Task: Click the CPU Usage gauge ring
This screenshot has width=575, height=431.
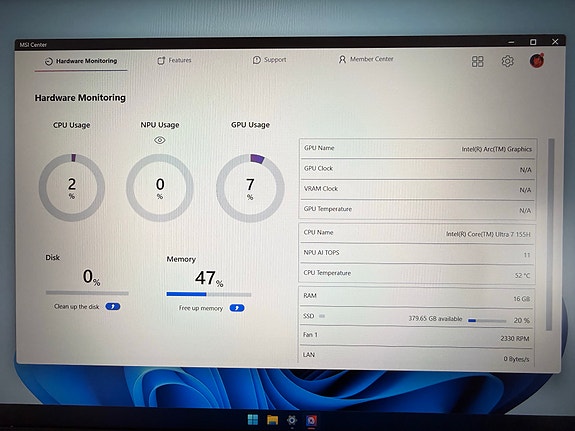Action: pos(72,188)
